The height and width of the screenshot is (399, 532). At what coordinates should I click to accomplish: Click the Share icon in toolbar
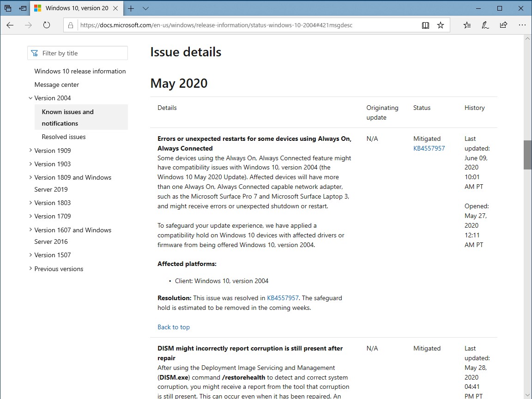click(503, 25)
